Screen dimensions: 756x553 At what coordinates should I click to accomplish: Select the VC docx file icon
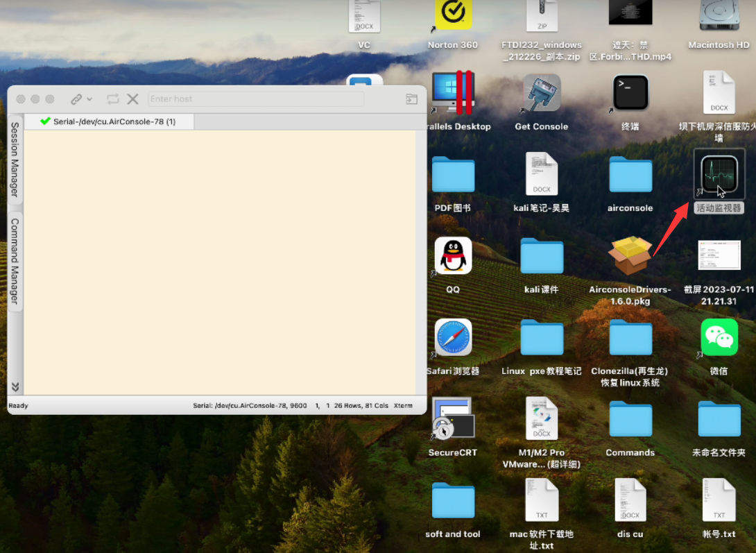(364, 17)
